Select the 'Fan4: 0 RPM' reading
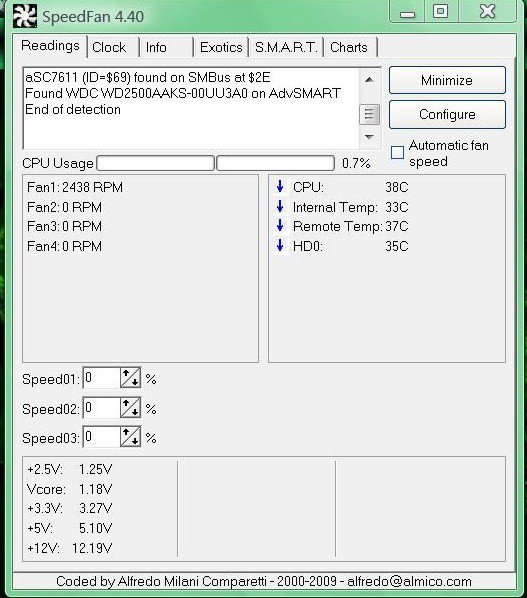The height and width of the screenshot is (598, 527). (64, 246)
